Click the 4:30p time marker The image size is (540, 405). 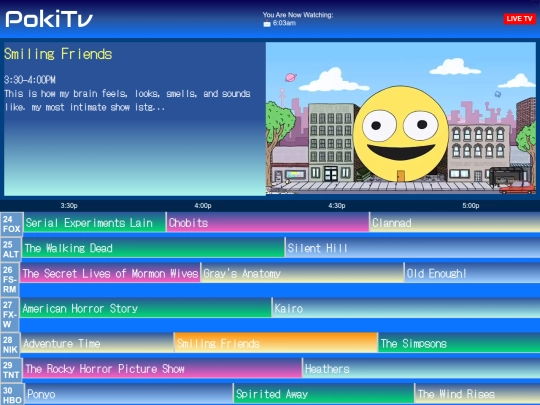336,206
